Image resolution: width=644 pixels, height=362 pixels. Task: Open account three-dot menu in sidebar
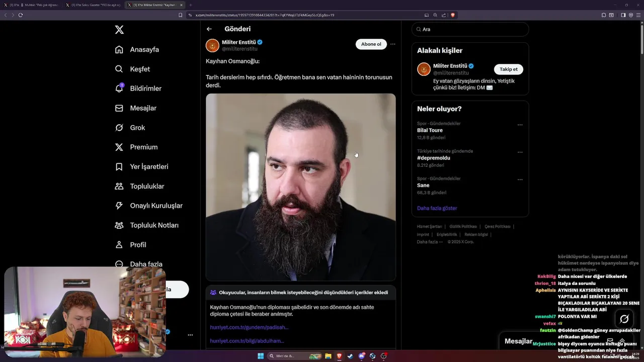click(190, 335)
